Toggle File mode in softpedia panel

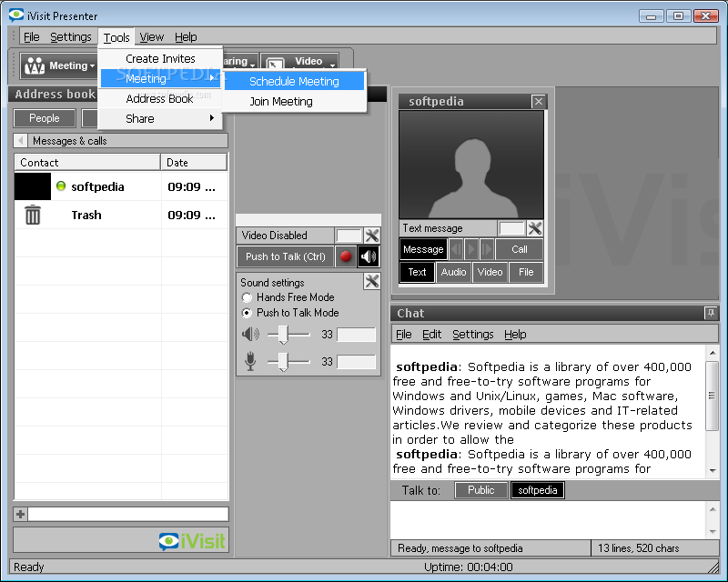(x=526, y=272)
